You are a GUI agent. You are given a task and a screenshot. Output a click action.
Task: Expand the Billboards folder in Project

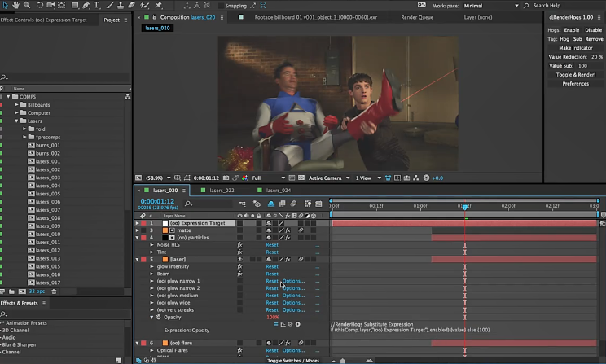(16, 104)
